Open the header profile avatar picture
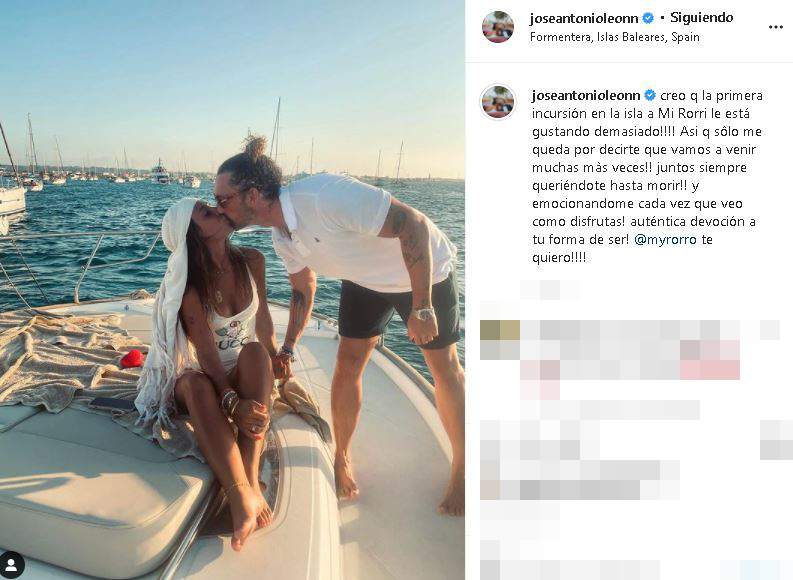Viewport: 793px width, 580px height. pos(498,26)
